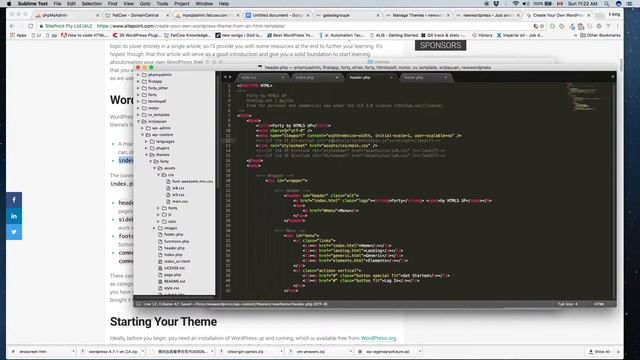This screenshot has width=640, height=360.
Task: Collapse the assets folder in sidebar
Action: (x=155, y=168)
